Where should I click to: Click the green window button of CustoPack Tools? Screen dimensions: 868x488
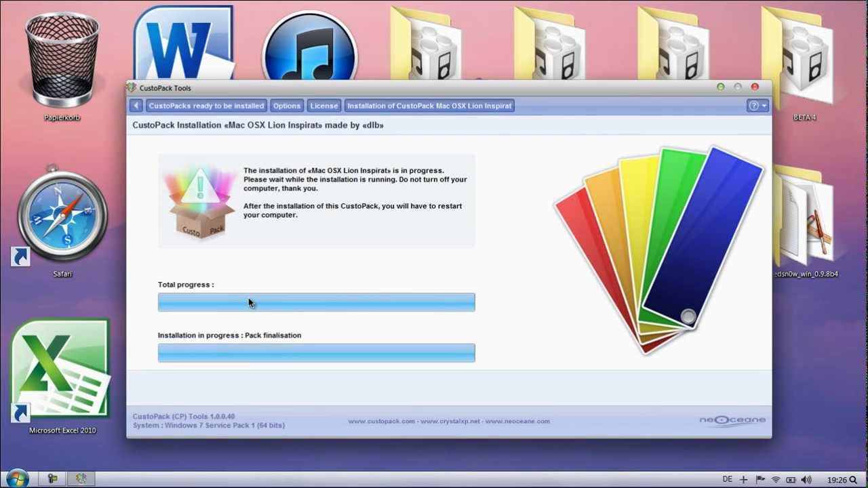tap(720, 87)
